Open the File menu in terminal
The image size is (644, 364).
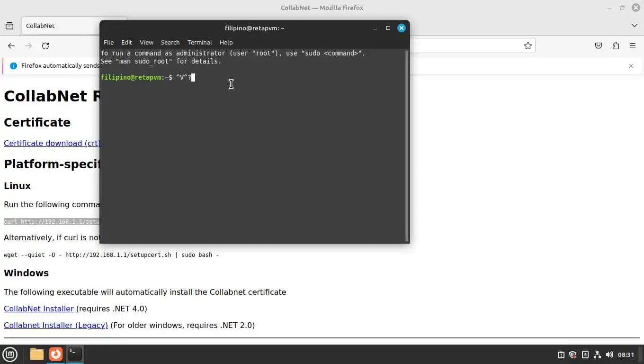click(x=108, y=42)
